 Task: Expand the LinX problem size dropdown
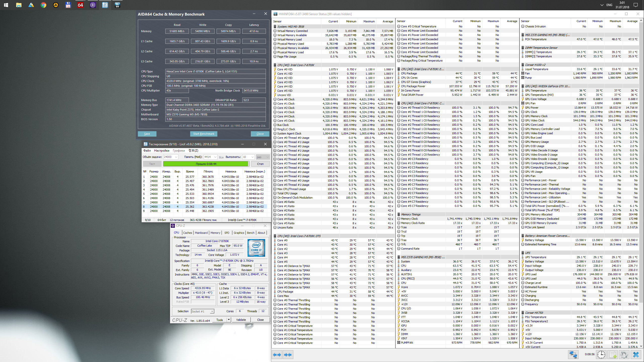click(x=176, y=157)
